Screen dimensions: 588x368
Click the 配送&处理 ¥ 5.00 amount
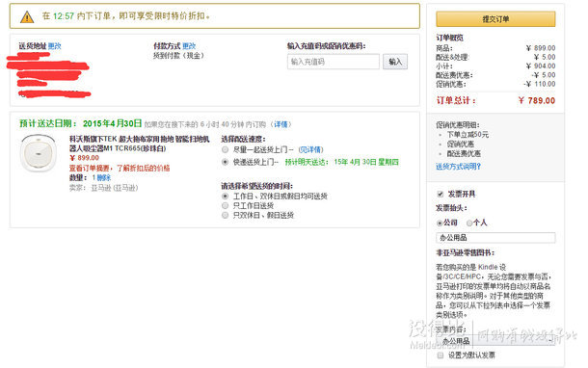(545, 57)
